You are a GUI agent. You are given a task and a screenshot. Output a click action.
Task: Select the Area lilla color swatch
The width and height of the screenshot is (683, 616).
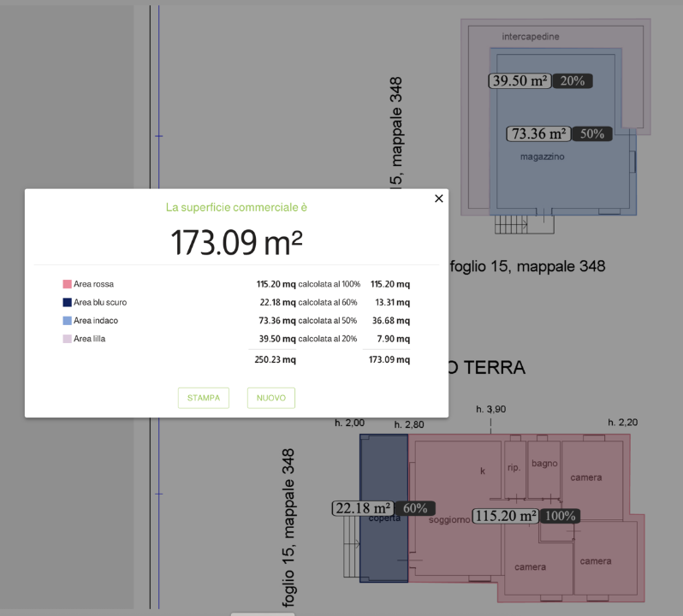tap(67, 339)
